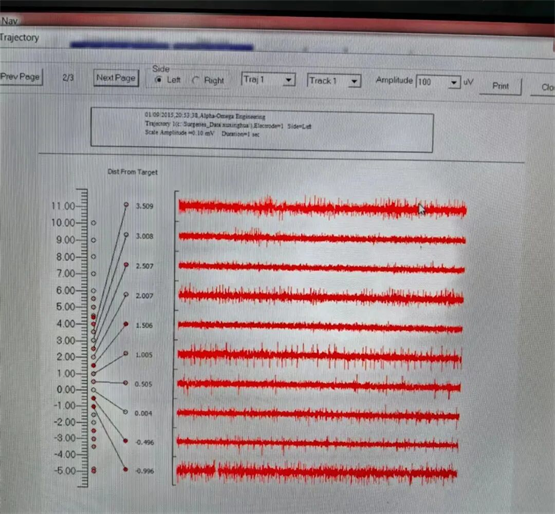Click the red marker at -0.496
555x514 pixels.
click(125, 441)
